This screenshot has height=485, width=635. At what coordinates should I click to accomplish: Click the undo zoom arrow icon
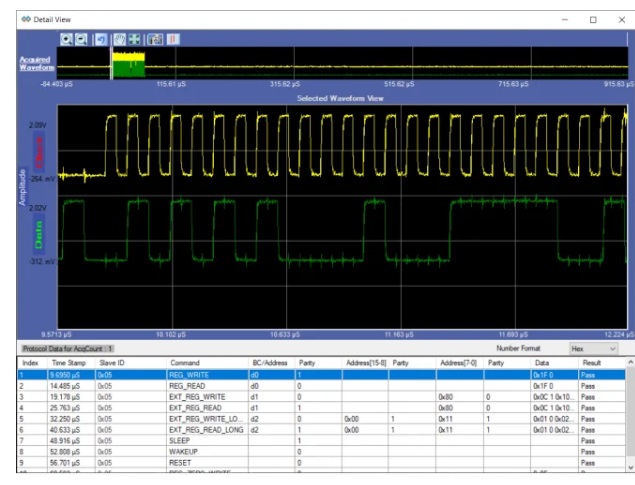pyautogui.click(x=101, y=39)
